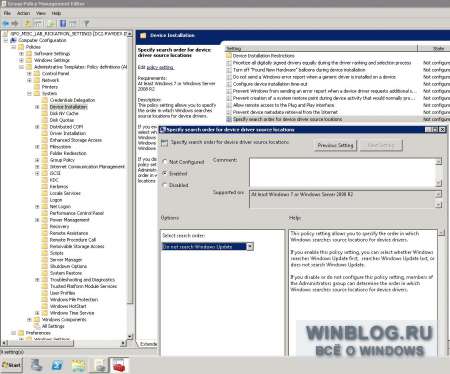Expand the Windows Time Service node
This screenshot has width=450, height=374.
pos(37,313)
